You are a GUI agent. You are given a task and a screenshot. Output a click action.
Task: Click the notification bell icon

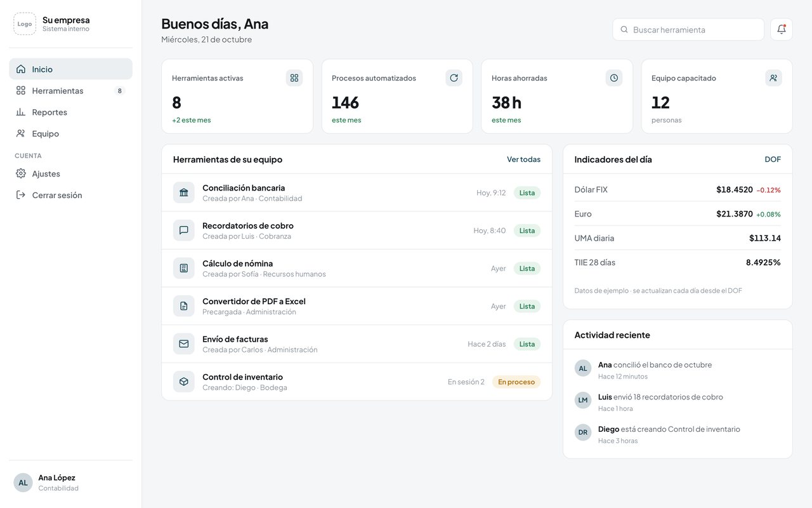click(782, 29)
